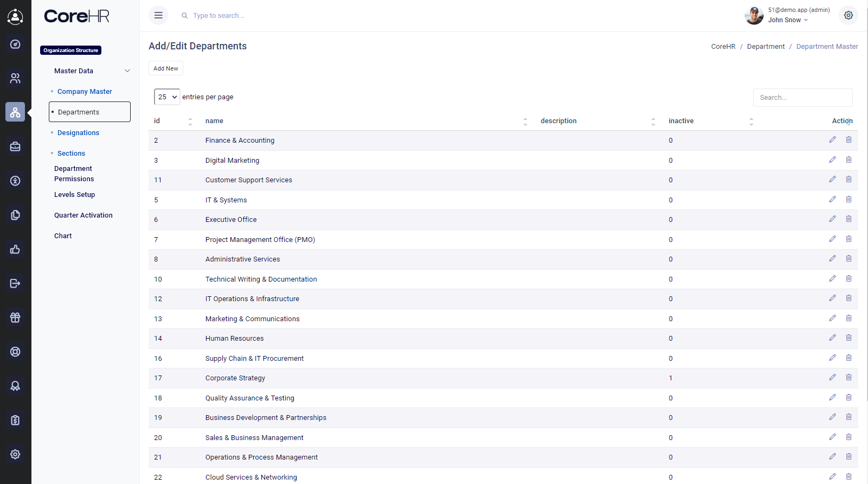Click the edit pencil for Finance & Accounting
Image resolution: width=868 pixels, height=484 pixels.
(x=832, y=140)
